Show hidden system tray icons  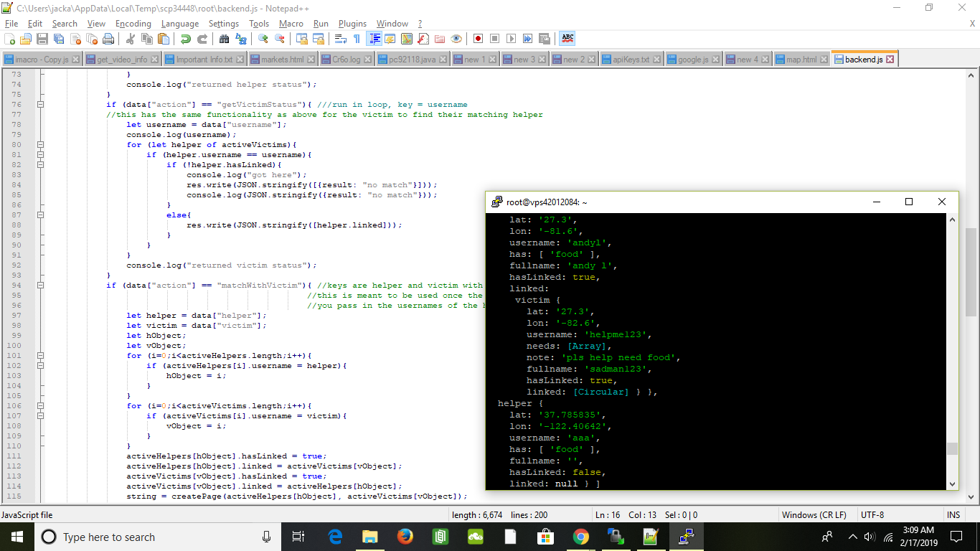[853, 537]
